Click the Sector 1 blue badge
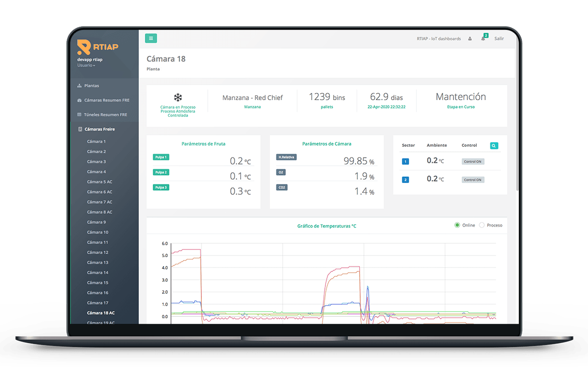The image size is (588, 367). click(405, 161)
